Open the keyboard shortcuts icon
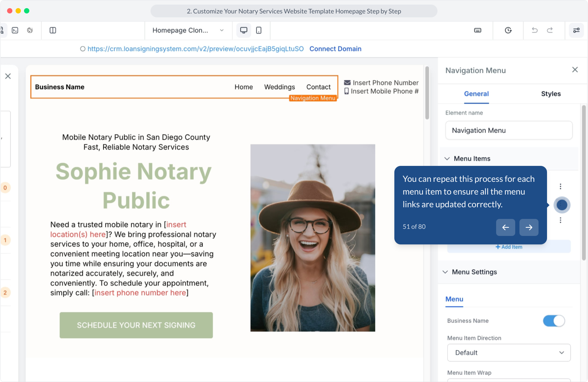Image resolution: width=588 pixels, height=382 pixels. [478, 30]
